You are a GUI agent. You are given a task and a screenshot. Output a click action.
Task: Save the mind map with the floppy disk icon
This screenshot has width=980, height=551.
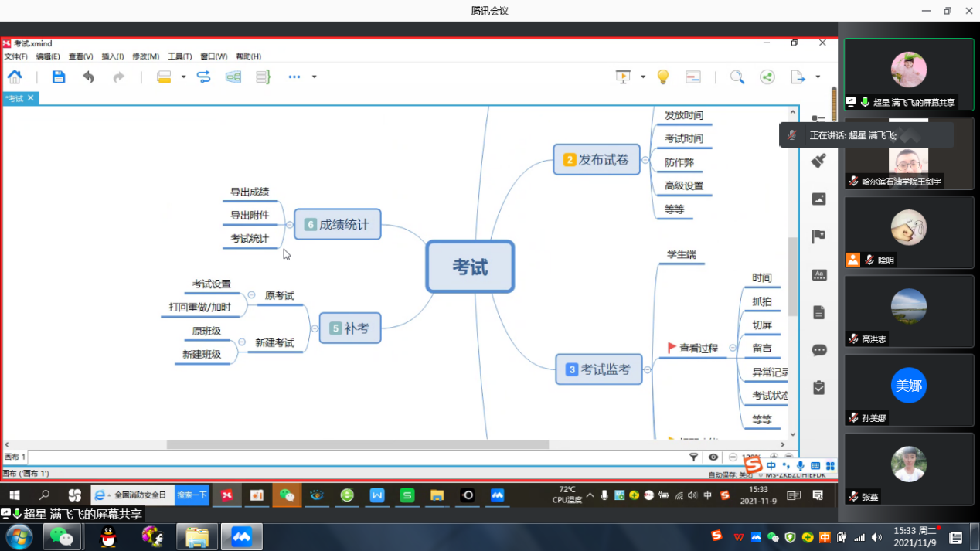(x=59, y=77)
